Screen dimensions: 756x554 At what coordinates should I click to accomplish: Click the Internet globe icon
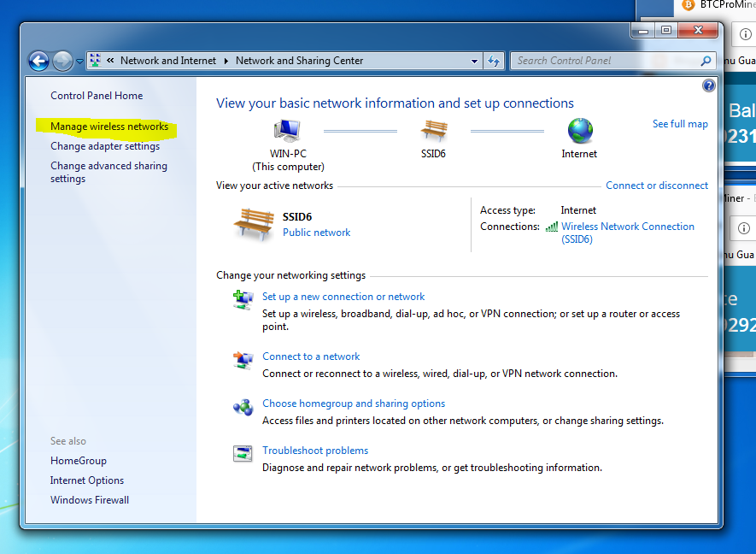tap(580, 131)
